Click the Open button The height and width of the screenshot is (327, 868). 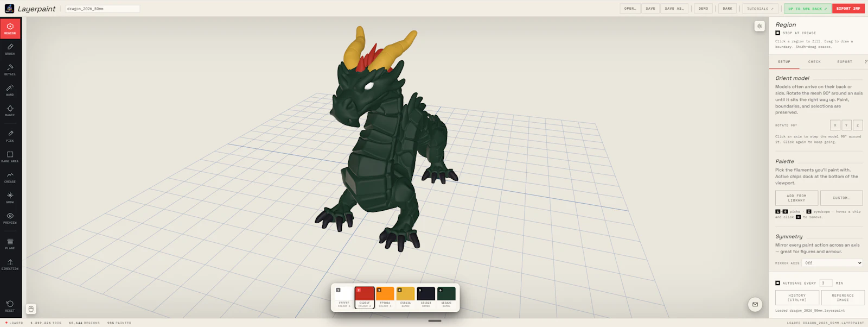pos(630,9)
